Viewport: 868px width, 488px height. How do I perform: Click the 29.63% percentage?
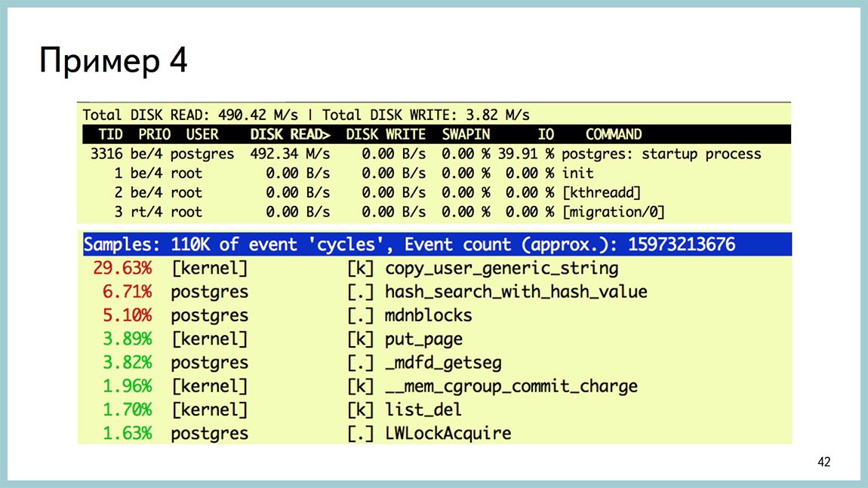(122, 269)
